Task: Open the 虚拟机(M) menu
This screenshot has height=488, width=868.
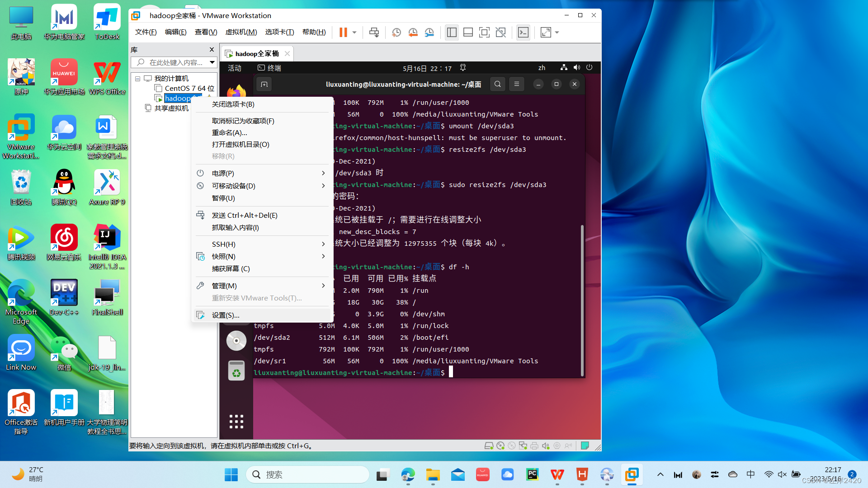Action: click(x=241, y=32)
